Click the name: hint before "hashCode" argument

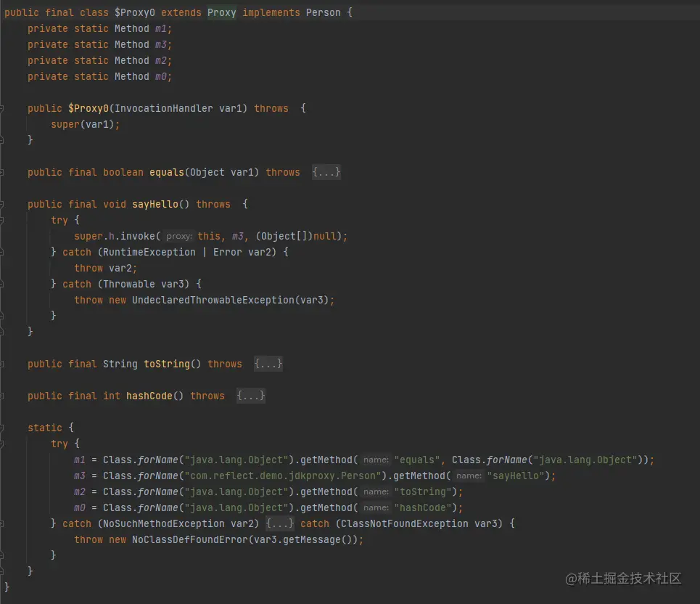[x=375, y=507]
